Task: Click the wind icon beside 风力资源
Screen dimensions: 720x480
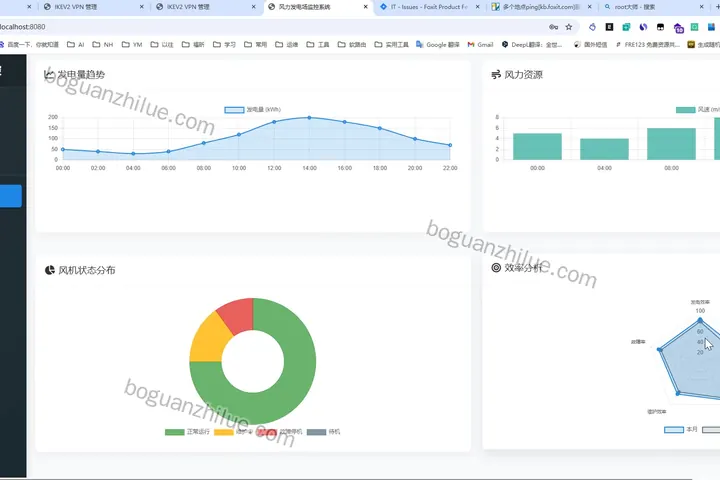Action: (x=496, y=74)
